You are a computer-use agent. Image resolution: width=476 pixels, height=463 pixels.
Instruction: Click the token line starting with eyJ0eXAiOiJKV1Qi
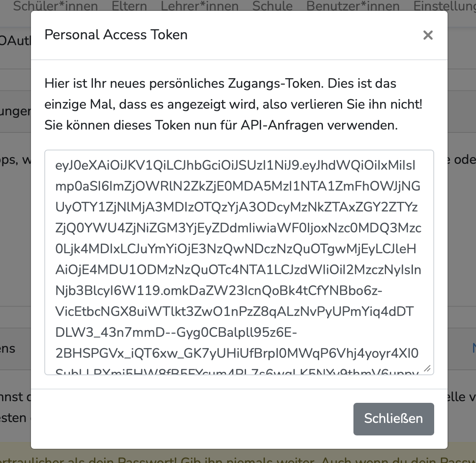tap(235, 165)
